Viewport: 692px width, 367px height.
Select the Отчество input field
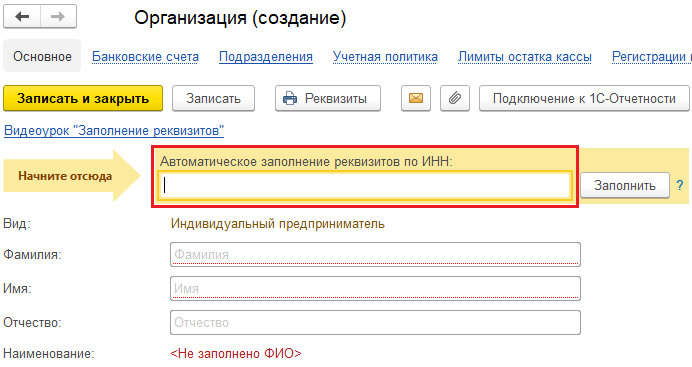coord(375,322)
